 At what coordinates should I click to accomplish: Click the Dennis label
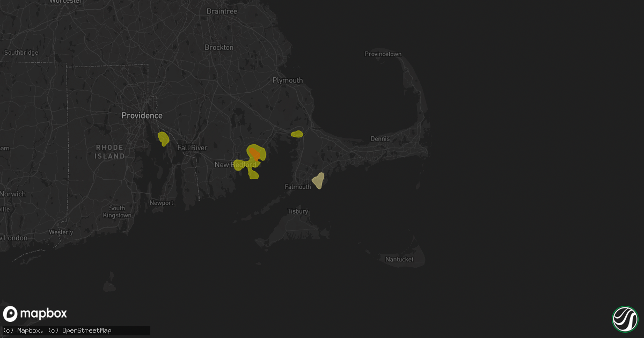click(x=380, y=139)
